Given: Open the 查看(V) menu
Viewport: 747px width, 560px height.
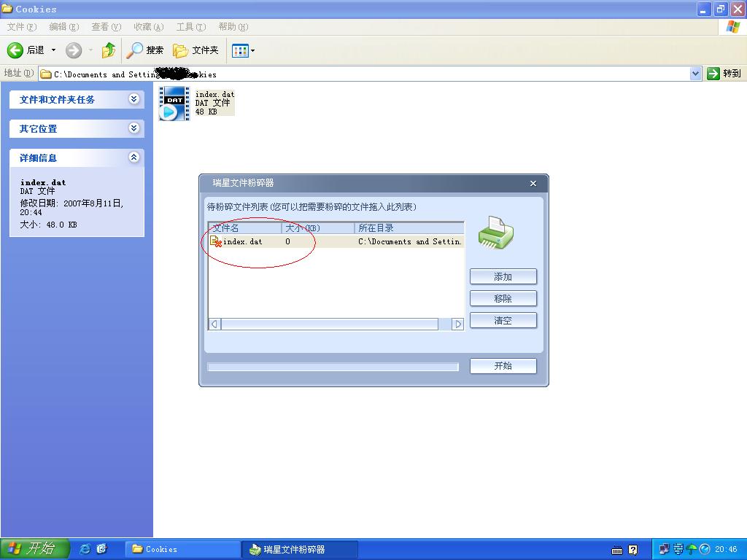Looking at the screenshot, I should click(107, 27).
